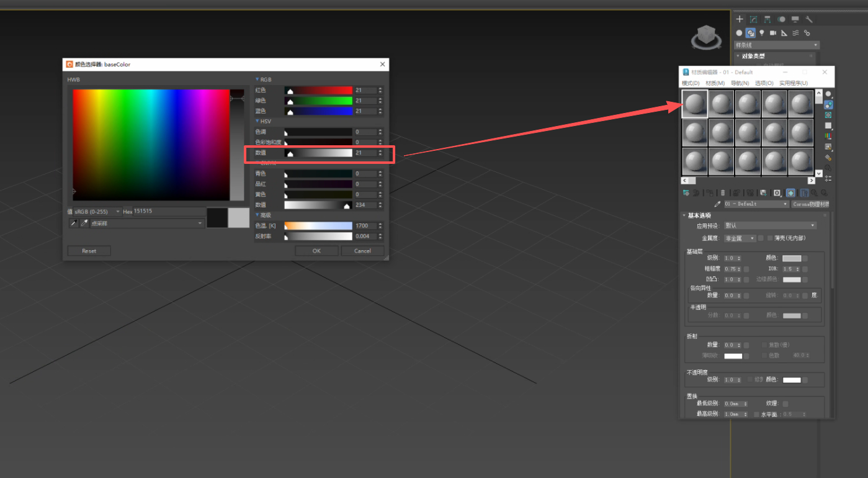Image resolution: width=868 pixels, height=478 pixels.
Task: Toggle the 纹理 checkbox under 置换
Action: click(785, 404)
